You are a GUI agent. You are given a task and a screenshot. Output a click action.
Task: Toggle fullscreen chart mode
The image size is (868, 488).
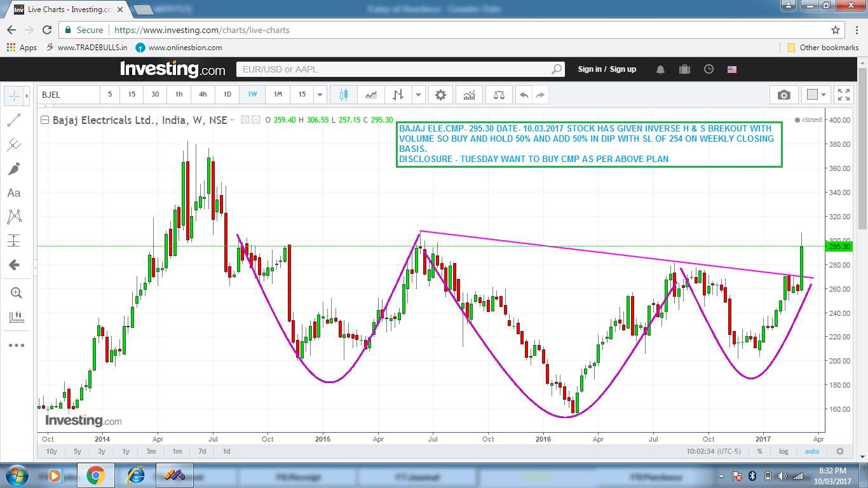[x=844, y=95]
